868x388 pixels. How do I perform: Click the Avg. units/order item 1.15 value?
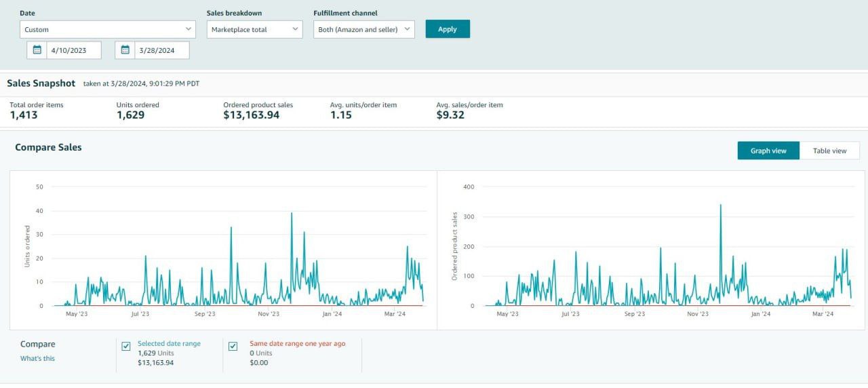[x=342, y=115]
